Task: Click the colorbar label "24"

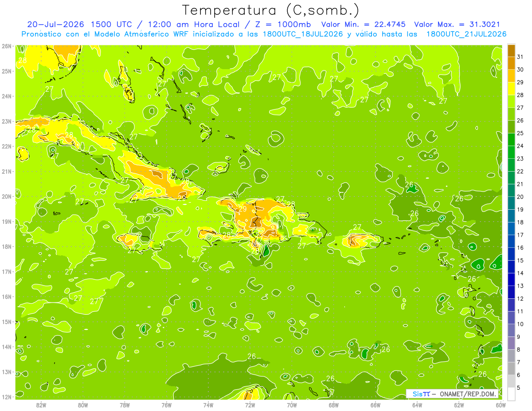Action: point(520,146)
